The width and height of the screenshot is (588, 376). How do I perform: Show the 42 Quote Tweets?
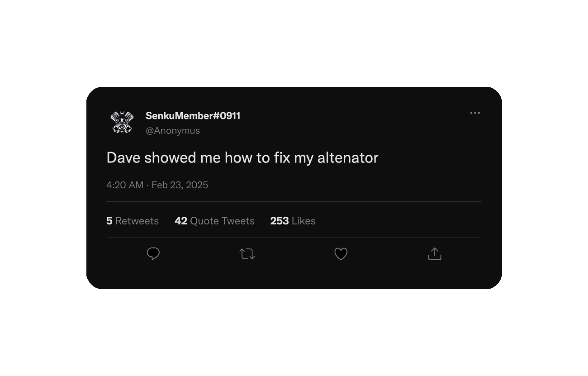(x=214, y=221)
